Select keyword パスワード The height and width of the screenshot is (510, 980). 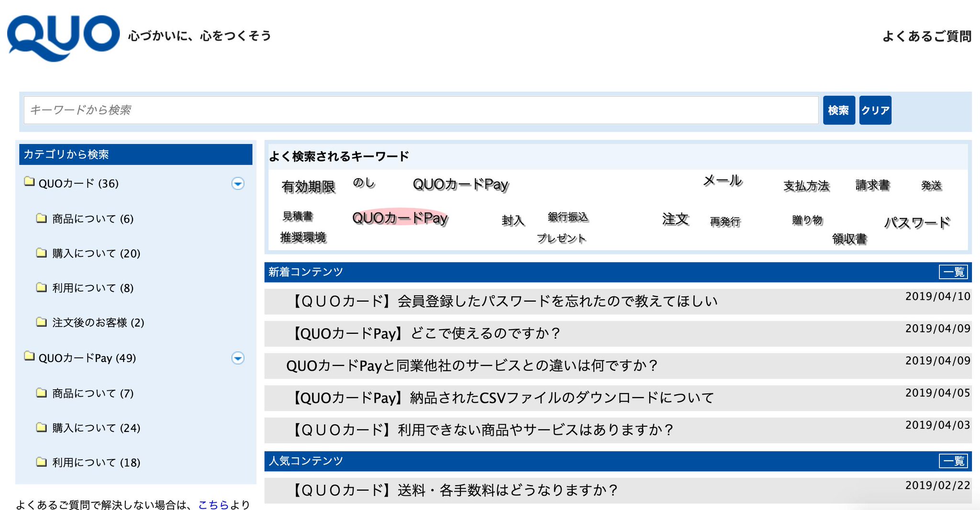tap(917, 223)
